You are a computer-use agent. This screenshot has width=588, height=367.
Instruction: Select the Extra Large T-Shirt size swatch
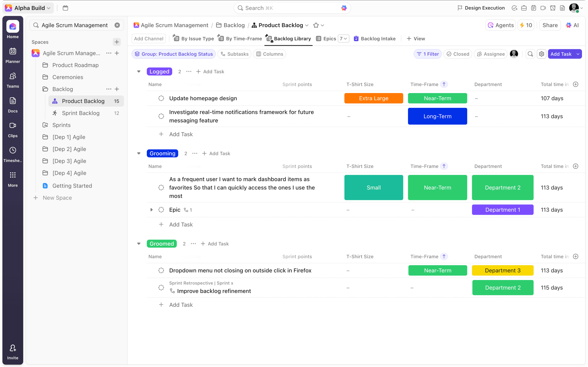pos(374,98)
